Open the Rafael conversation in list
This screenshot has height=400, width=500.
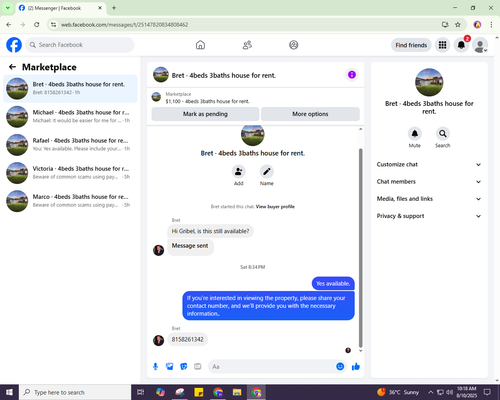(x=70, y=145)
